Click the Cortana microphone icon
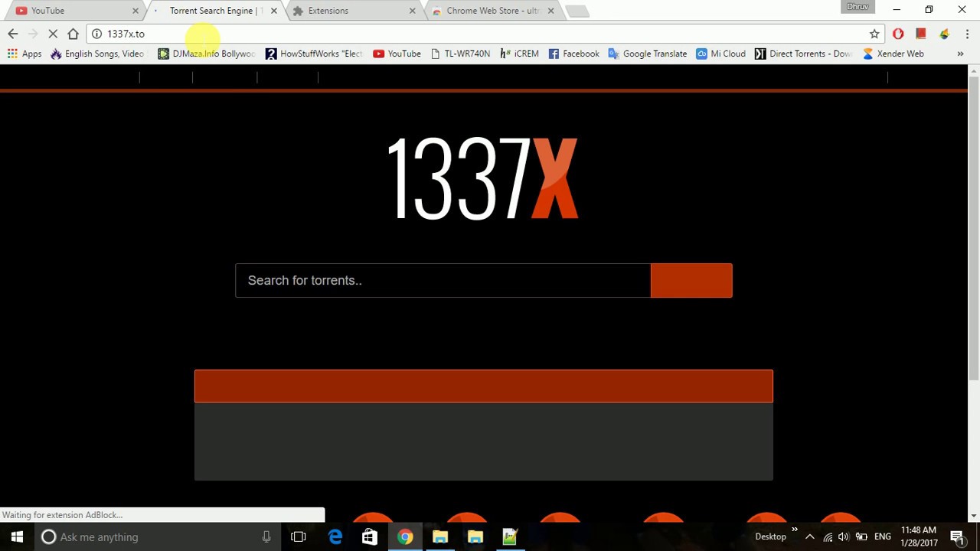980x551 pixels. point(266,536)
